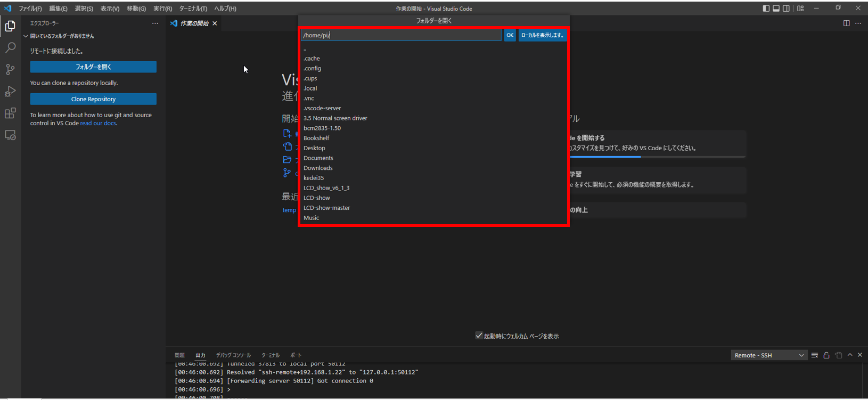Follow the read our docs link
Screen dimensions: 868x400
98,123
